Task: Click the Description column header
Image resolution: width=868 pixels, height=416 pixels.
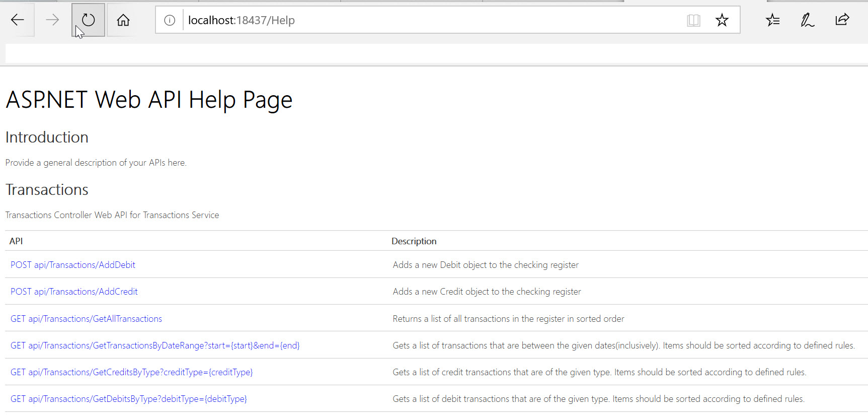Action: coord(414,241)
